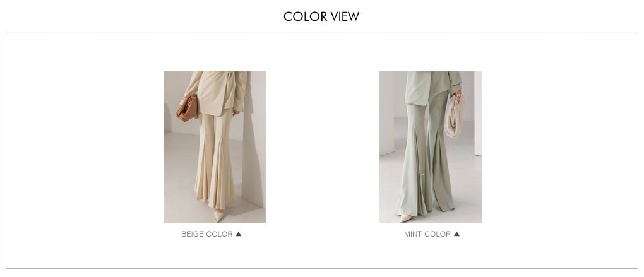Click the wrist bracelet in mint photo

(x=456, y=95)
